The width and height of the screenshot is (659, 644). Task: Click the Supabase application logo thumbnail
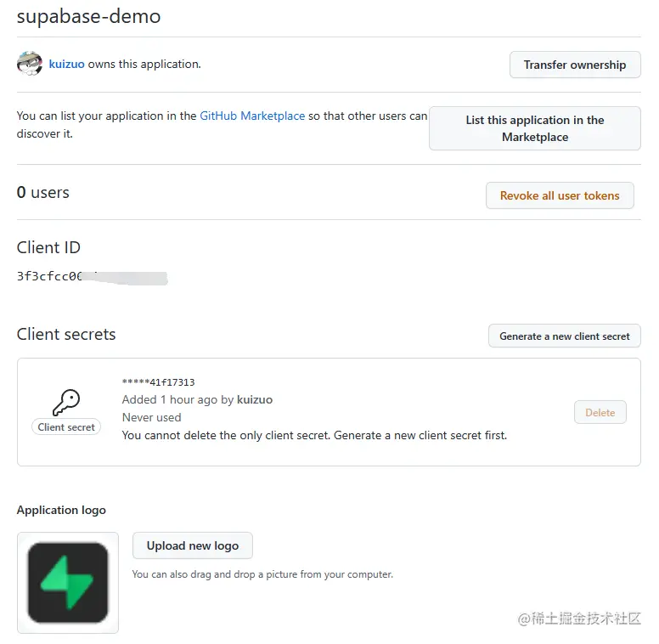click(68, 583)
